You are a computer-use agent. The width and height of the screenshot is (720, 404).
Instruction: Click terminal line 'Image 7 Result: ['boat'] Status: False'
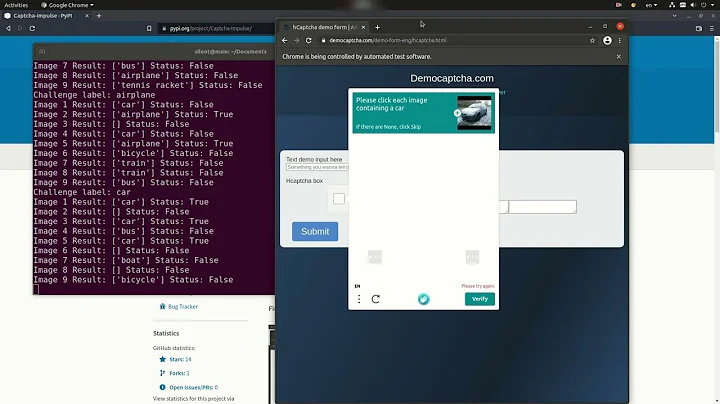point(126,260)
